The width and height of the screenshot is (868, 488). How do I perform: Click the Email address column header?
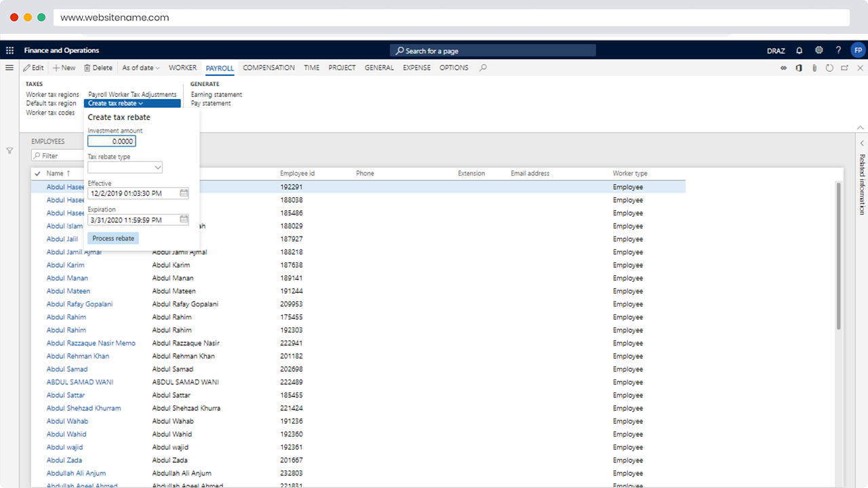(x=530, y=174)
